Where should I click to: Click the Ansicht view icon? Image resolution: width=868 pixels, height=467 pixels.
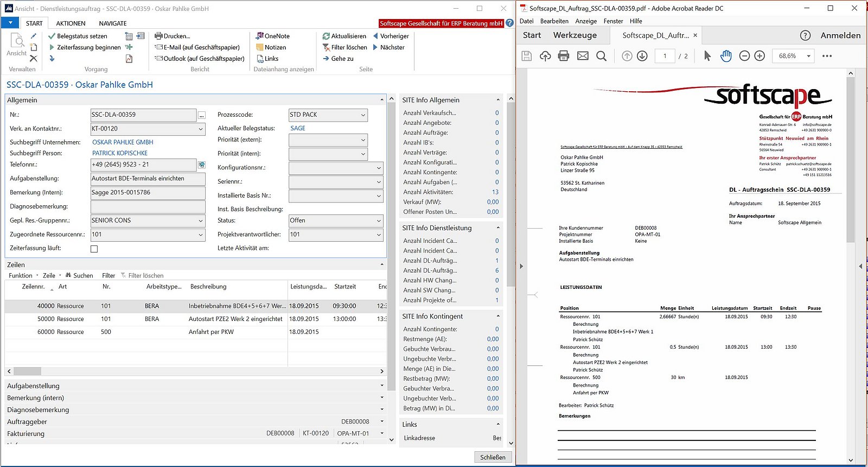(x=17, y=44)
